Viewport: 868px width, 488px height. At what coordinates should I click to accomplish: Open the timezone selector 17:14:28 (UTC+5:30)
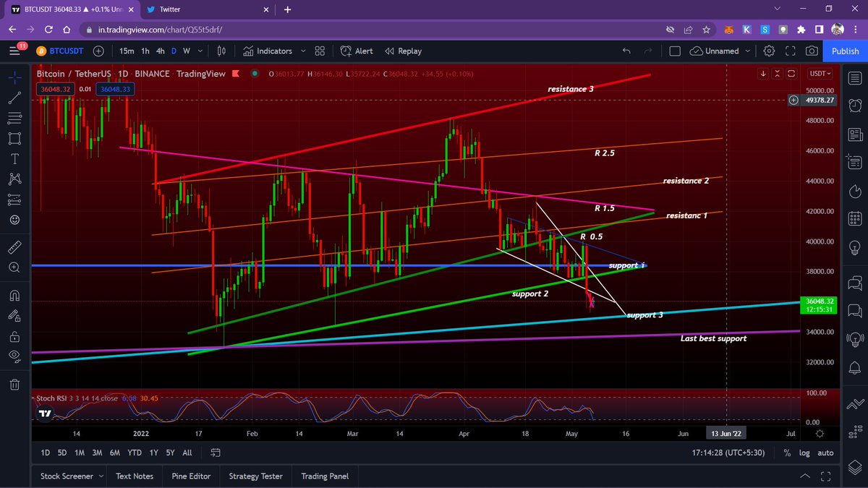729,453
